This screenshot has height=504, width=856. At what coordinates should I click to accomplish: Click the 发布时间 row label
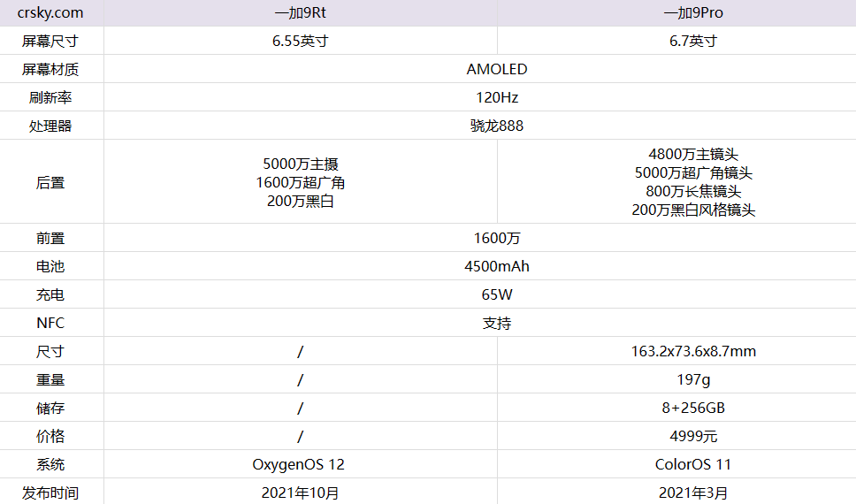[50, 493]
